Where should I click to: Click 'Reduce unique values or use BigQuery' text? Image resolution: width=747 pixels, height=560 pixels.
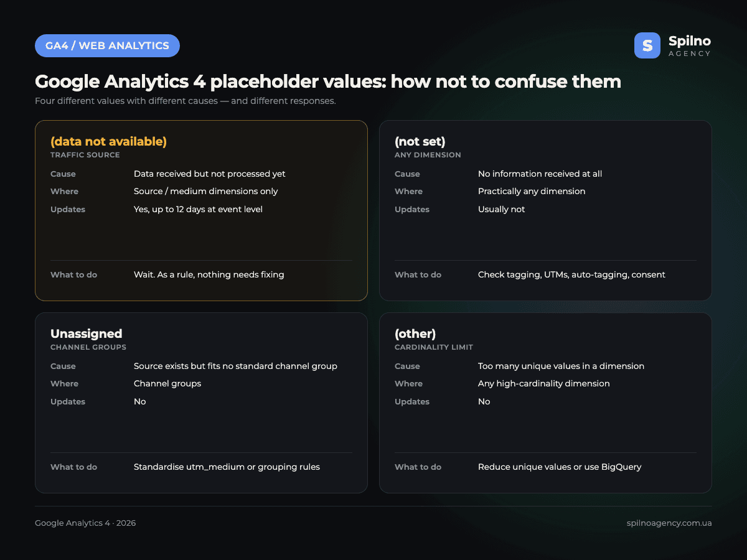[x=560, y=467]
